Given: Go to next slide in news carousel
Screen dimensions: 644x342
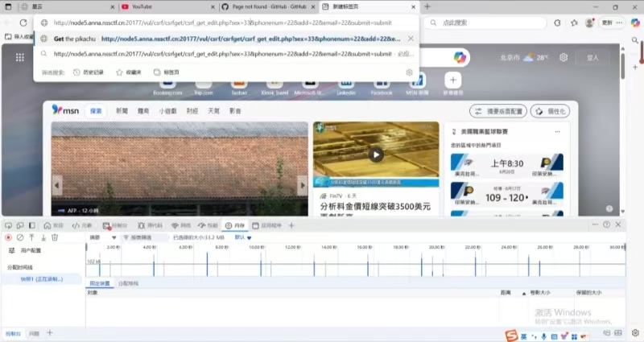Looking at the screenshot, I should point(303,185).
